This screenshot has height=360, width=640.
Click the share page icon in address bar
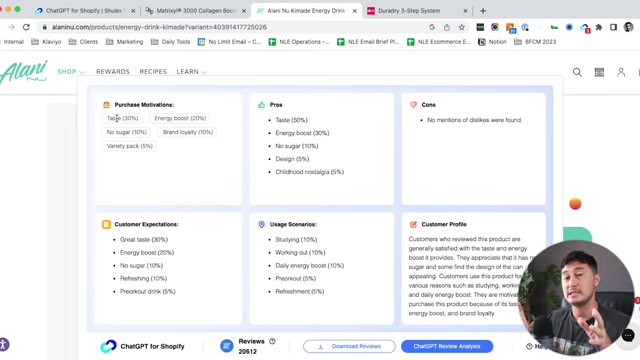point(447,27)
